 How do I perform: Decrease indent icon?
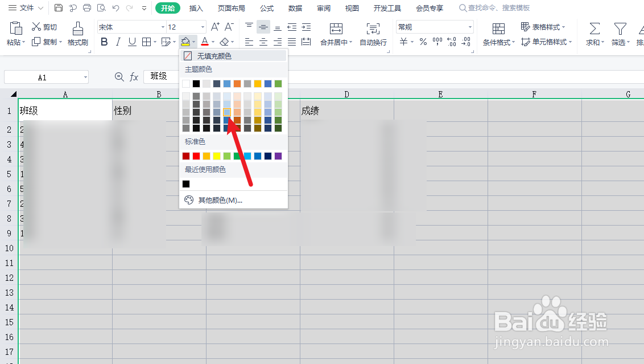pos(292,27)
